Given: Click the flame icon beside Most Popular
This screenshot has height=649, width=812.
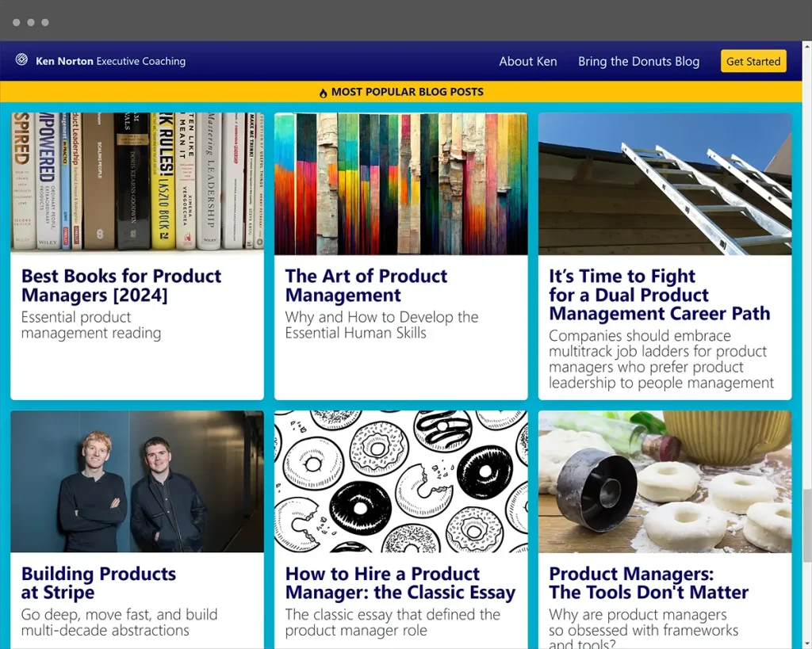Looking at the screenshot, I should [324, 93].
